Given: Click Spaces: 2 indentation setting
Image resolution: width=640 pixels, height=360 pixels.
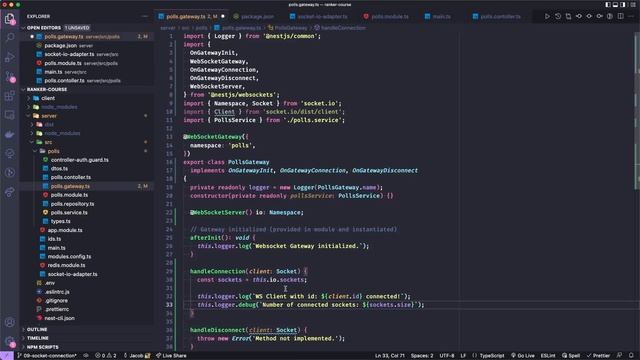Looking at the screenshot, I should [422, 356].
